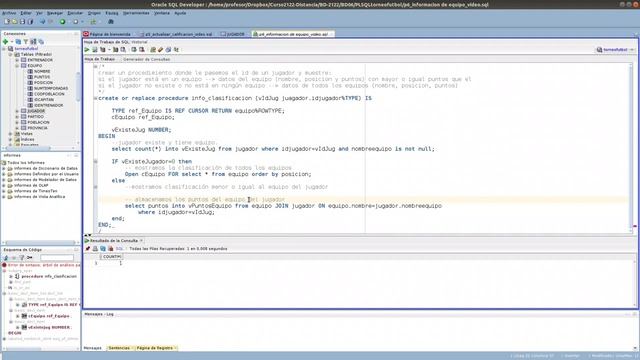The image size is (640, 360).
Task: Click the Save All icon in main toolbar
Action: tap(30, 22)
